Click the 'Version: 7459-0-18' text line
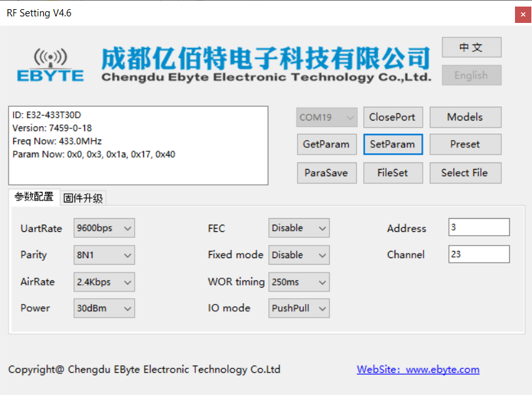 [52, 128]
